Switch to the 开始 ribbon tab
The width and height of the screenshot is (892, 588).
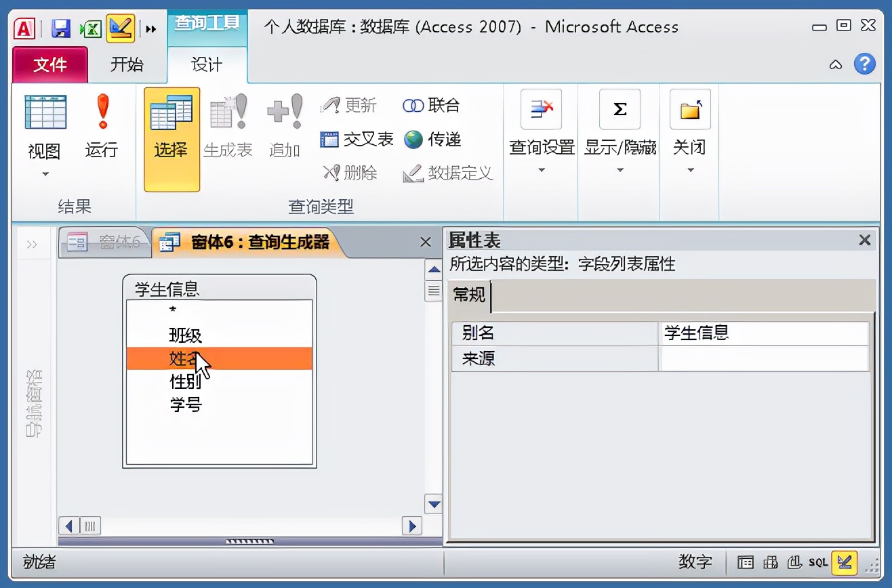click(x=128, y=65)
